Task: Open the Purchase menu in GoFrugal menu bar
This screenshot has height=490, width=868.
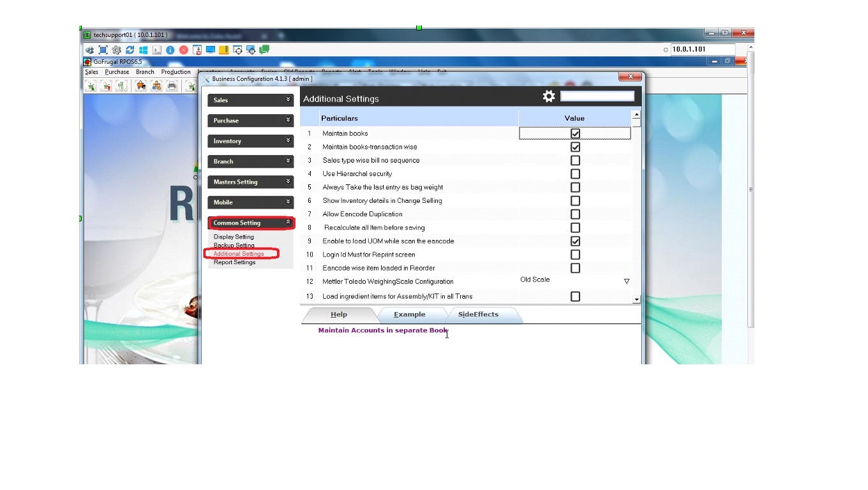Action: [x=117, y=72]
